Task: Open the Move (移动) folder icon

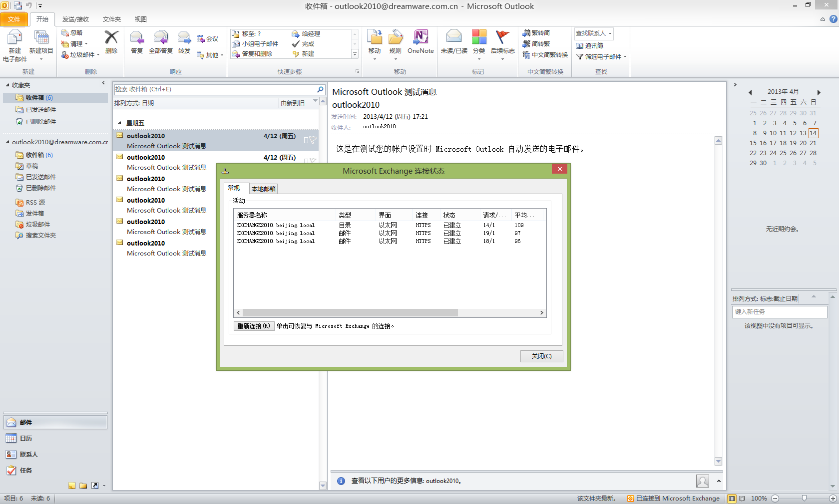Action: [x=375, y=37]
